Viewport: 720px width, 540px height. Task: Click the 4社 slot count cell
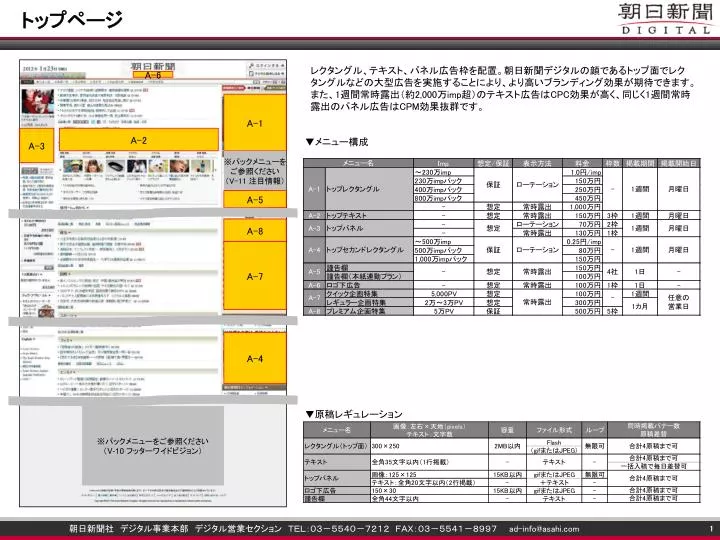[x=612, y=271]
